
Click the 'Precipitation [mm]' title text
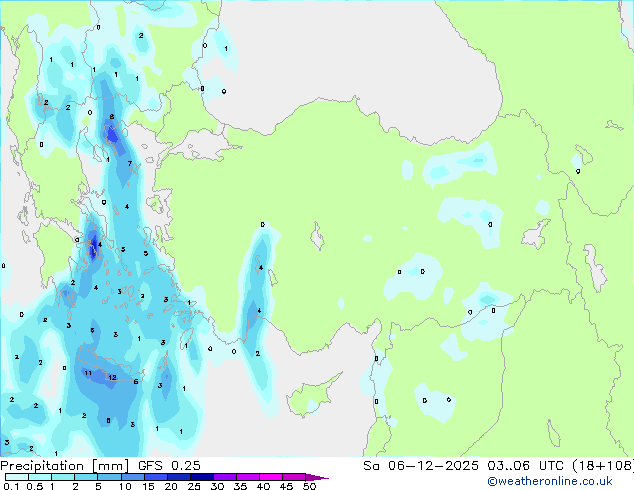(65, 466)
